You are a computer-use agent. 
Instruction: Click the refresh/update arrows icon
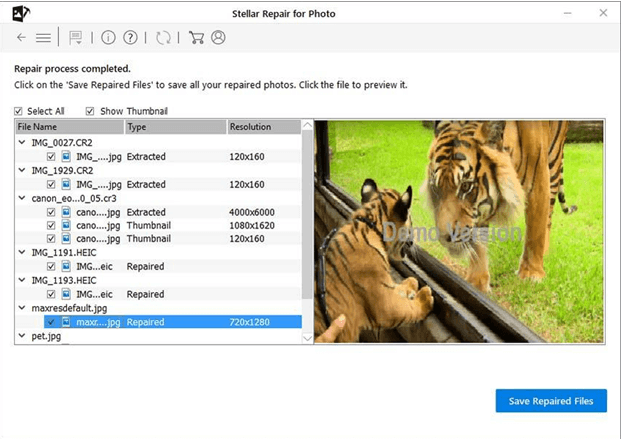pos(163,38)
